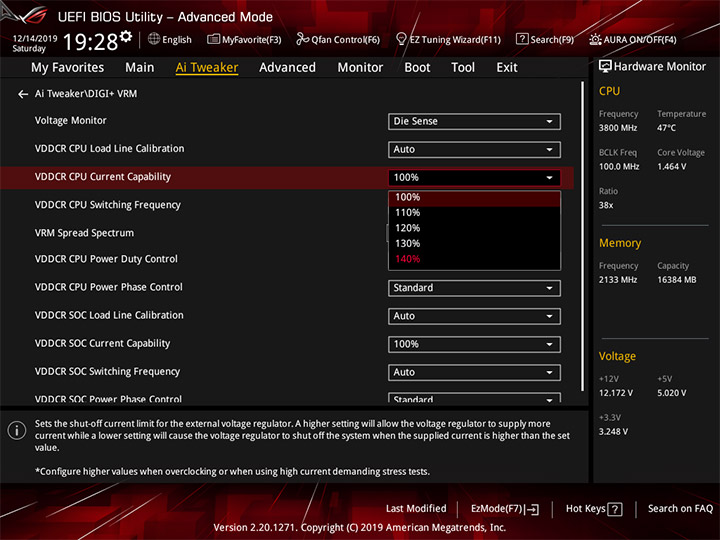Collapse VDDCR CPU Current Capability dropdown

point(474,178)
